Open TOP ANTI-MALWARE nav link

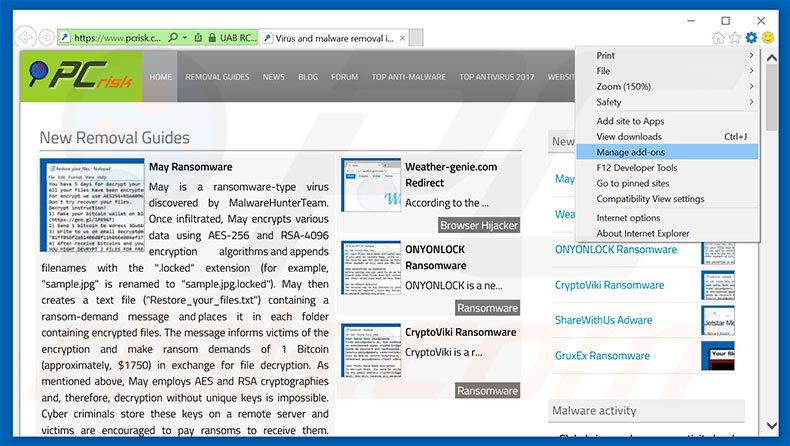point(409,77)
